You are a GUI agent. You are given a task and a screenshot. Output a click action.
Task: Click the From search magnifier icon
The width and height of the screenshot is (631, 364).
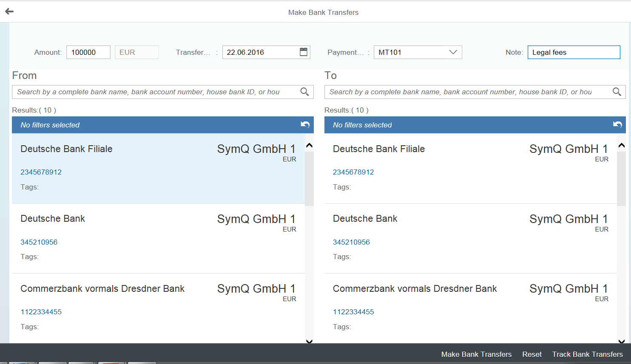(304, 92)
